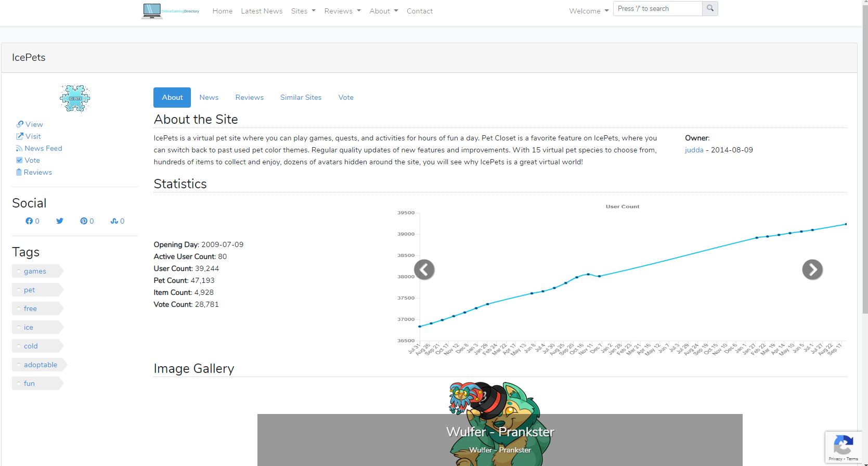Go to Home in navbar
Viewport: 868px width, 466px height.
click(x=223, y=11)
